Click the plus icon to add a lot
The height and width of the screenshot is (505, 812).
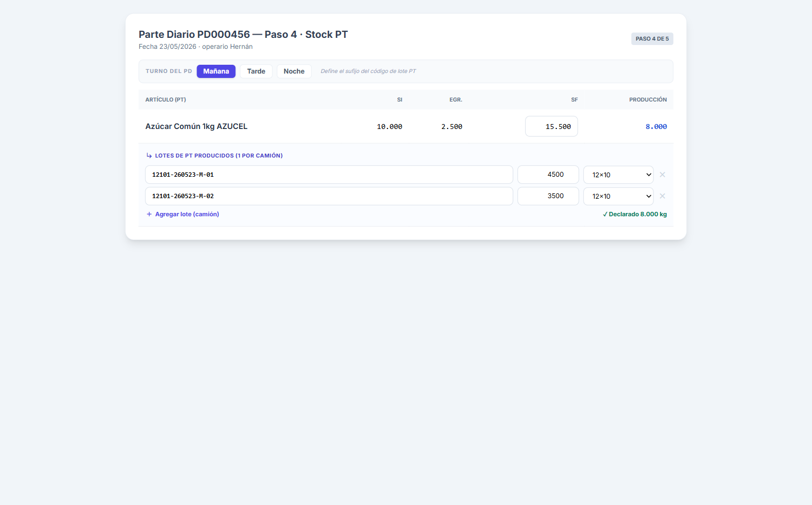[149, 214]
